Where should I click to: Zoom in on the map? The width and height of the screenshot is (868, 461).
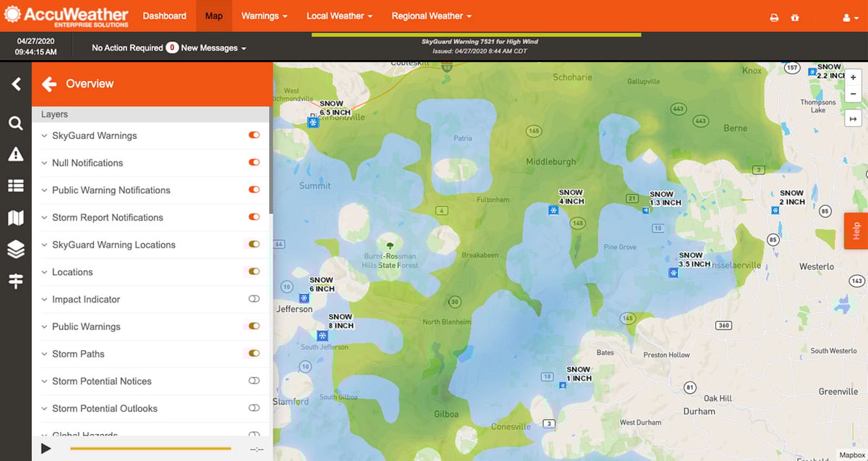(x=854, y=77)
